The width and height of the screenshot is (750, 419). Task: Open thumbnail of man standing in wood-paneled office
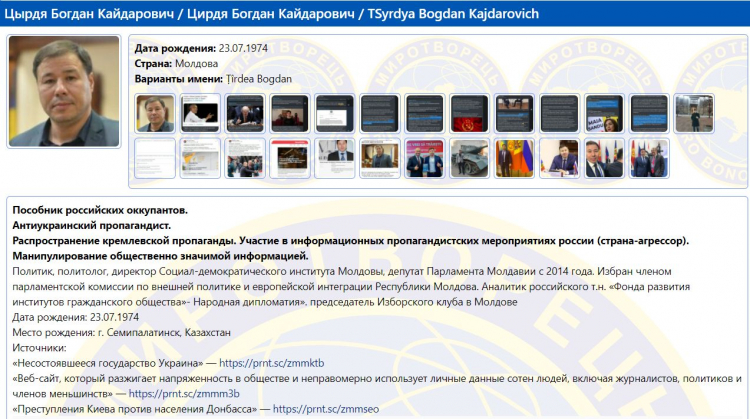click(x=380, y=158)
